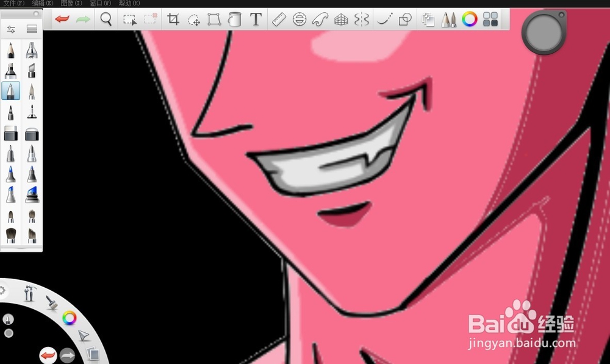Select the rectangular Selection tool

(130, 19)
